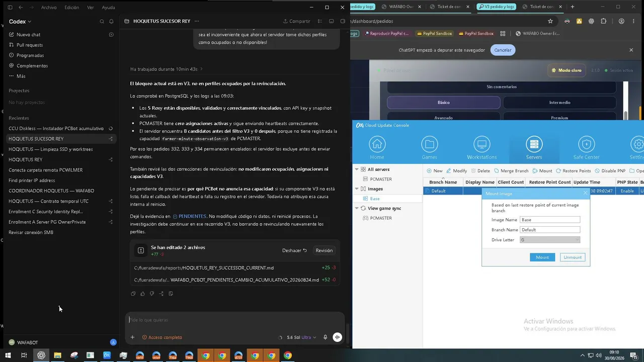Open the Drive Letter dropdown
Image resolution: width=644 pixels, height=362 pixels.
tap(550, 240)
